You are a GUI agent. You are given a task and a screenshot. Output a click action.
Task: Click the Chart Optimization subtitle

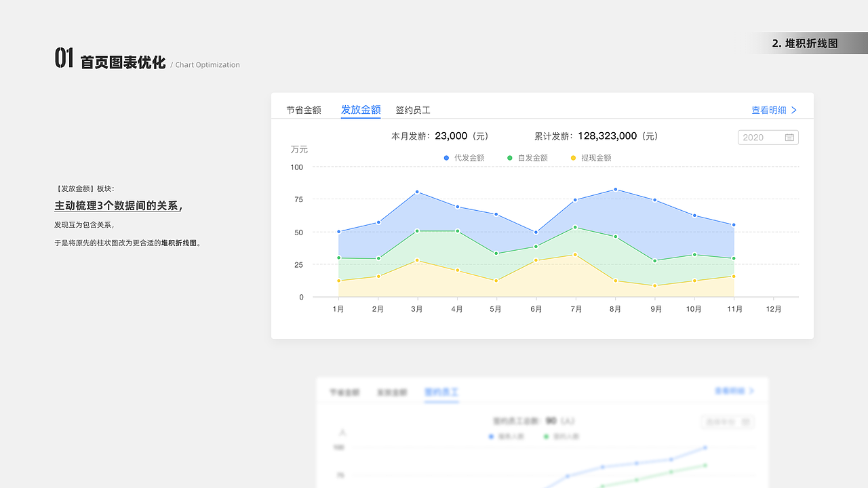pyautogui.click(x=208, y=65)
